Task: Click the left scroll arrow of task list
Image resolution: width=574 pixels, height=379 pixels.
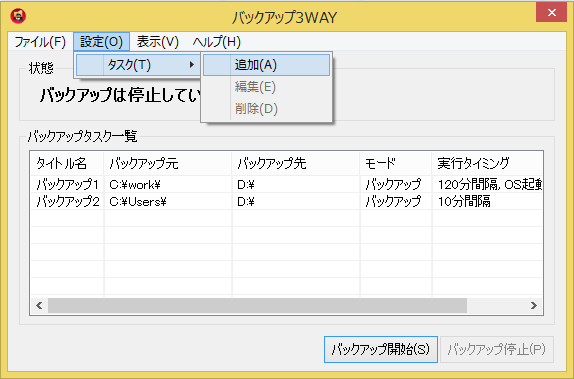Action: click(39, 305)
